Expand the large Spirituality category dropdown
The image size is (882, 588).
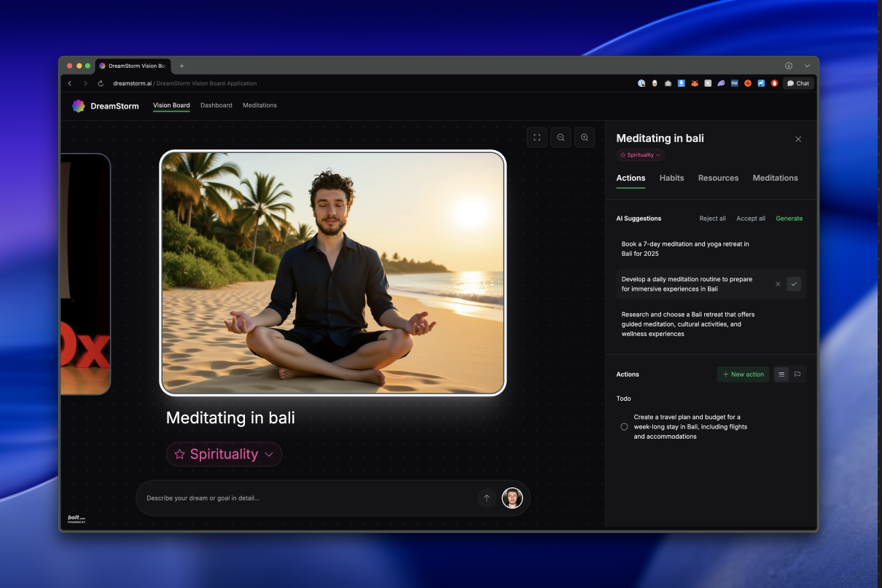pos(224,454)
